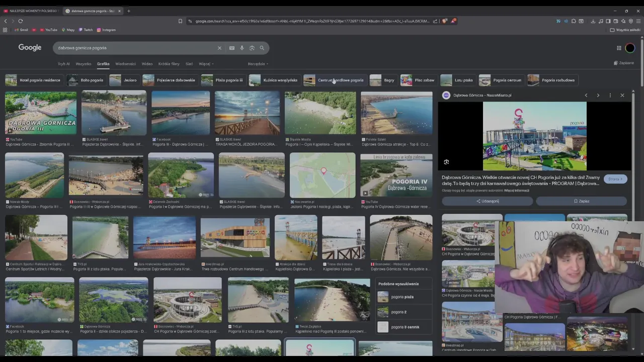Expand the Więcej search options dropdown

206,64
